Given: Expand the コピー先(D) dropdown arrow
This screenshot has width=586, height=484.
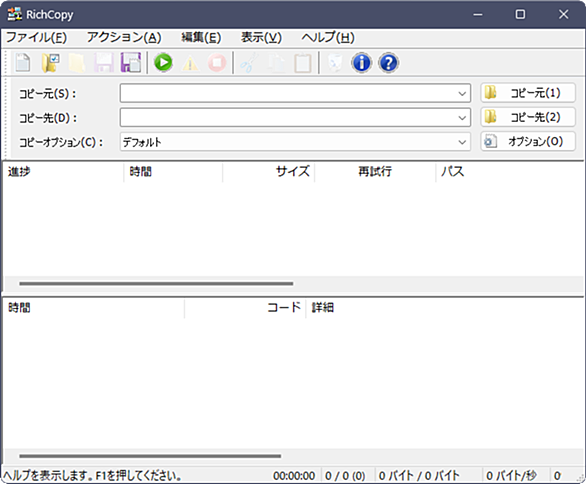Looking at the screenshot, I should point(462,118).
